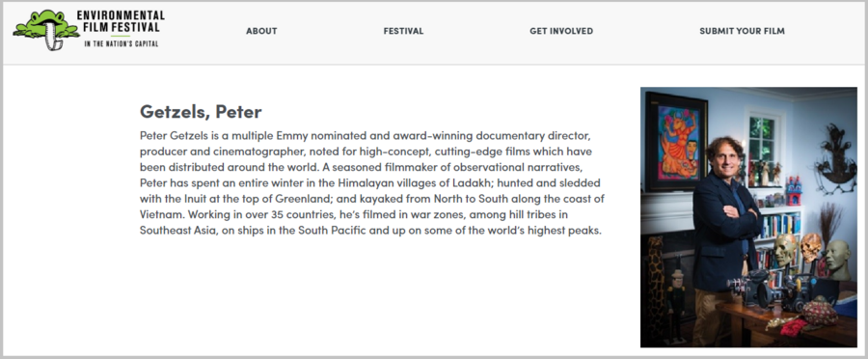Click the film strip under the frog

(54, 38)
